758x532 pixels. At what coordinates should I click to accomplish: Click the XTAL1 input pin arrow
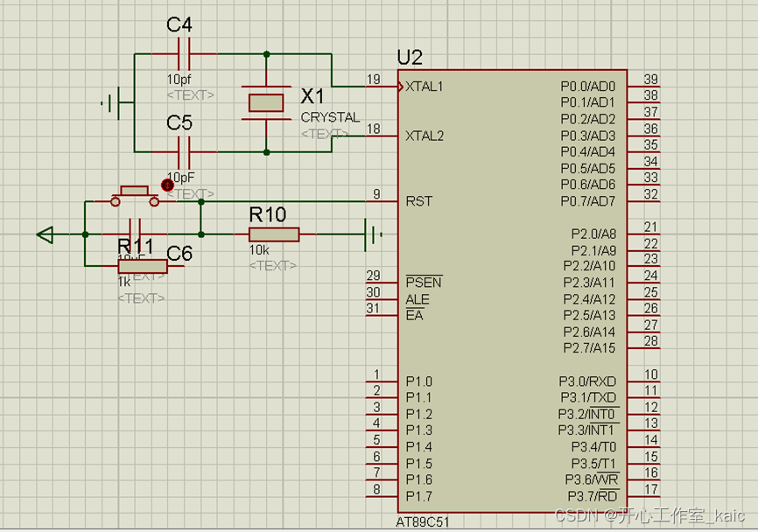pyautogui.click(x=400, y=87)
